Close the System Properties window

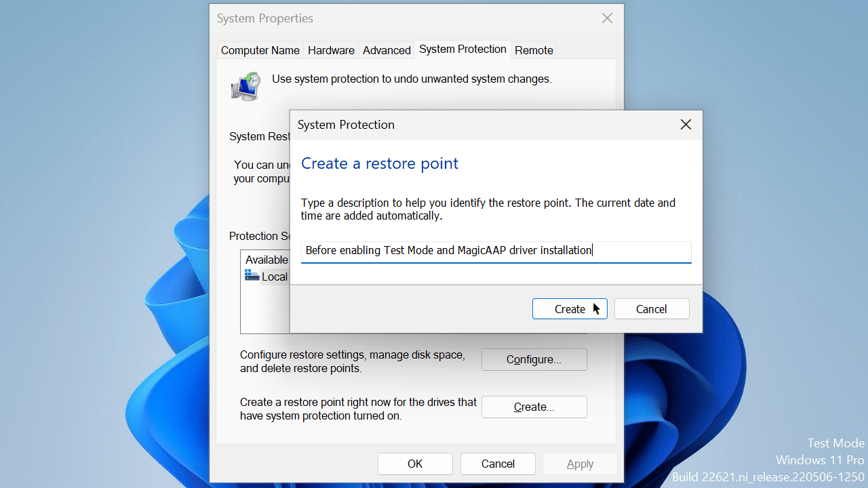607,18
